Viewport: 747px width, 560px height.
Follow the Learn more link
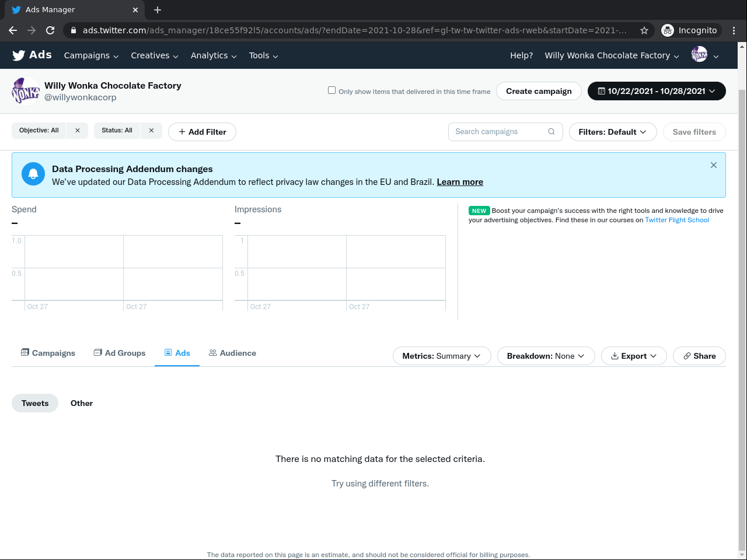pos(460,182)
